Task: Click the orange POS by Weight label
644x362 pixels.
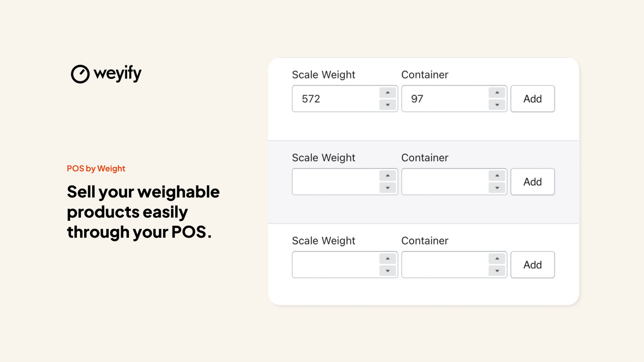Action: (x=96, y=168)
